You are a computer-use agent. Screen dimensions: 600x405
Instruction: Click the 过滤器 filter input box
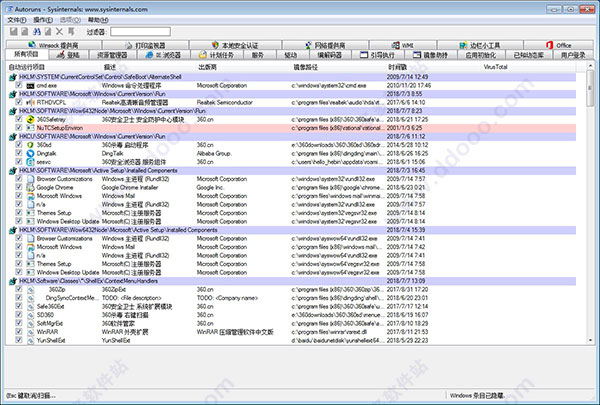pyautogui.click(x=140, y=32)
